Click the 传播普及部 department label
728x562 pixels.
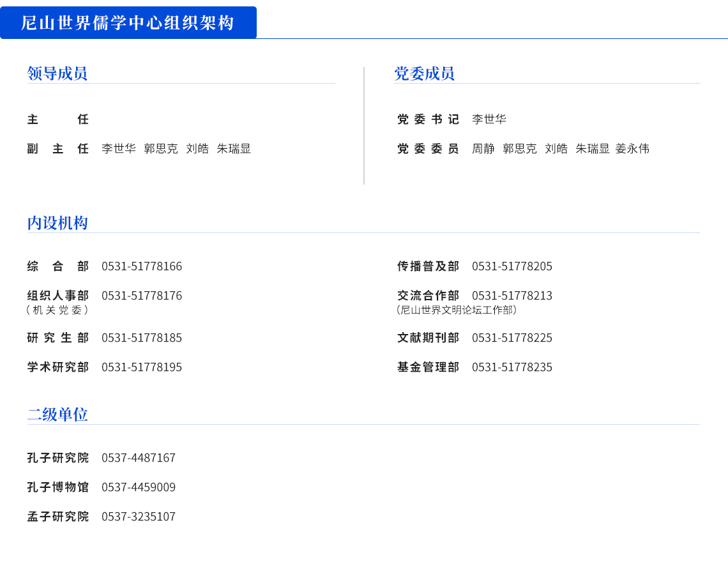click(x=428, y=266)
